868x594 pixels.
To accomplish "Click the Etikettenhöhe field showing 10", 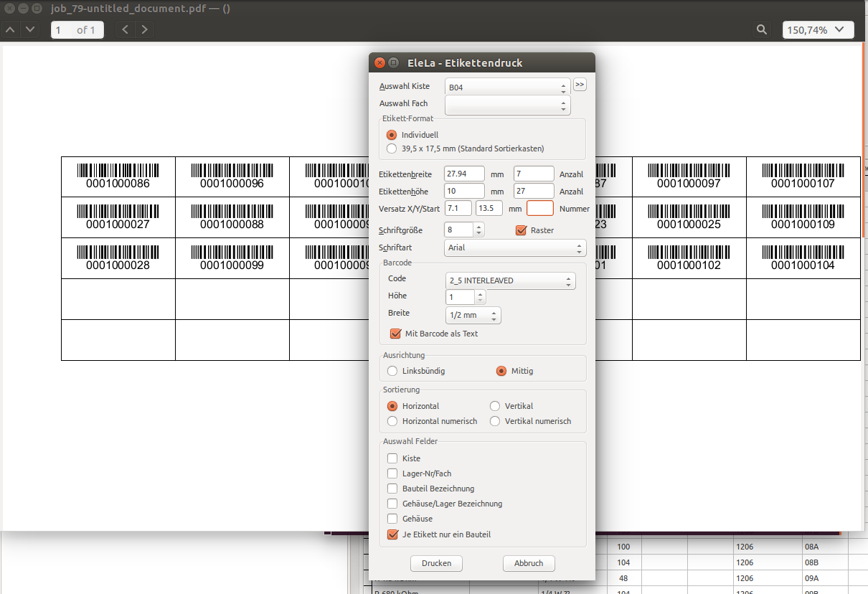I will pos(465,191).
